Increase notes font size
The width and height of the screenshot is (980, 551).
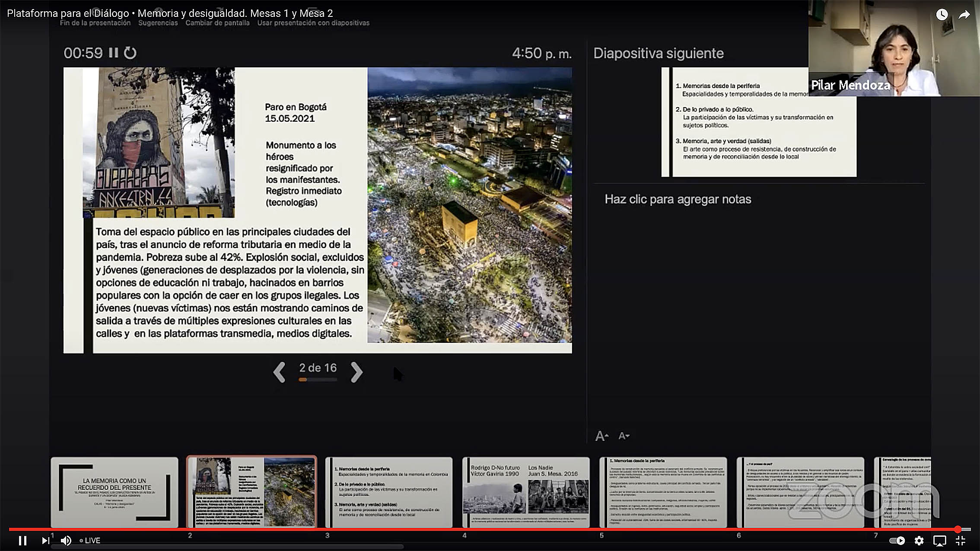coord(601,436)
